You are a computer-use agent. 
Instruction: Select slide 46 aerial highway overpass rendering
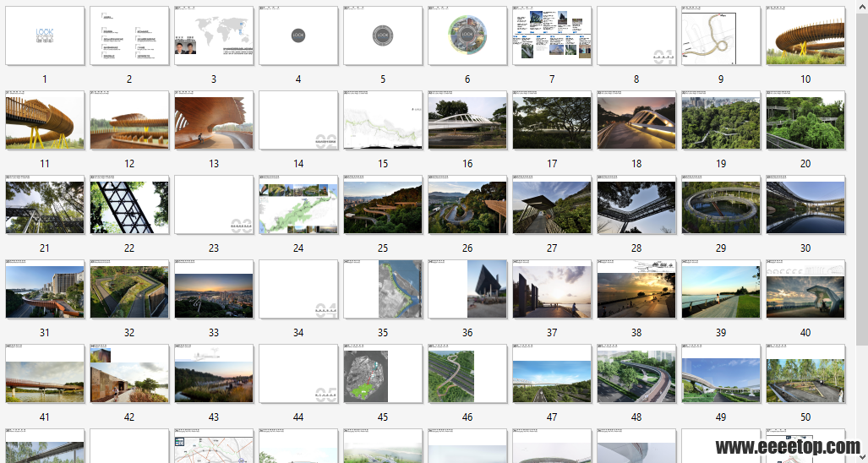[x=467, y=374]
